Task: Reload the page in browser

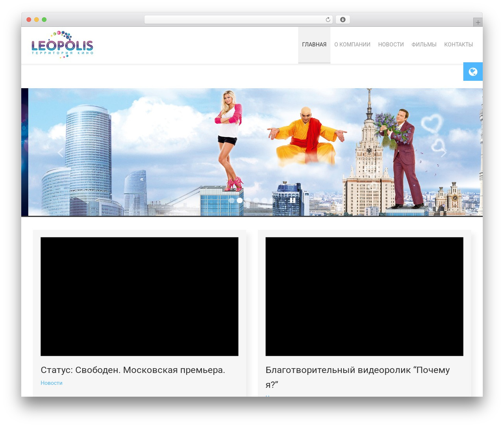Action: pos(328,20)
